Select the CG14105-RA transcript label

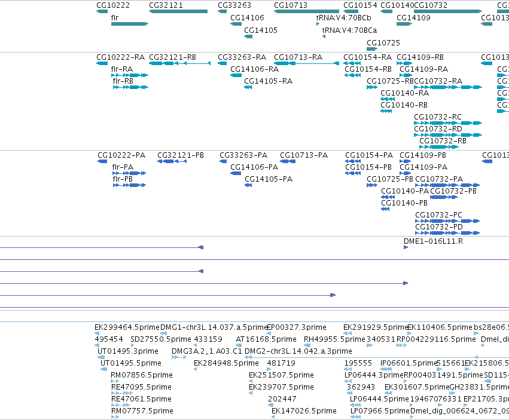269,81
